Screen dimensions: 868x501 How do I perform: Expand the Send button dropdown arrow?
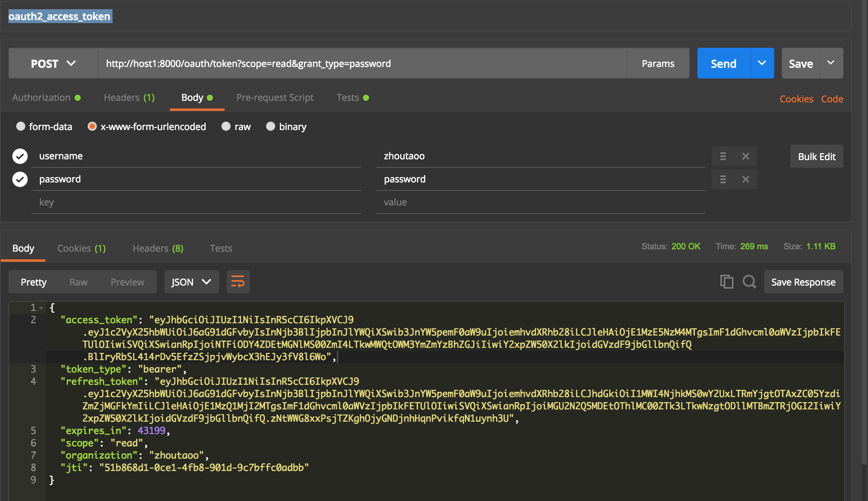762,63
